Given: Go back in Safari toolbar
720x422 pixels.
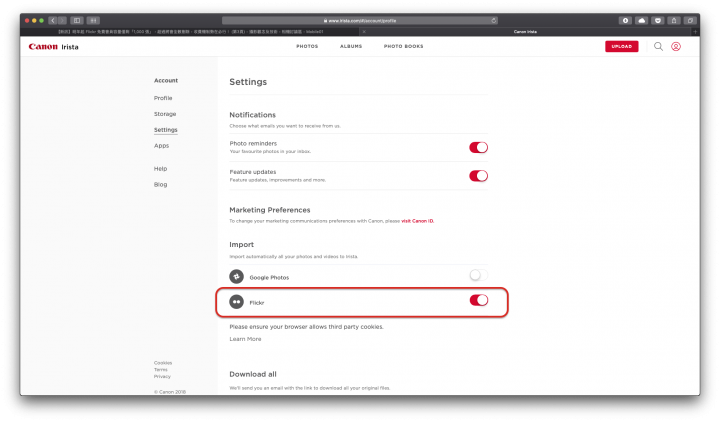Looking at the screenshot, I should click(x=52, y=20).
